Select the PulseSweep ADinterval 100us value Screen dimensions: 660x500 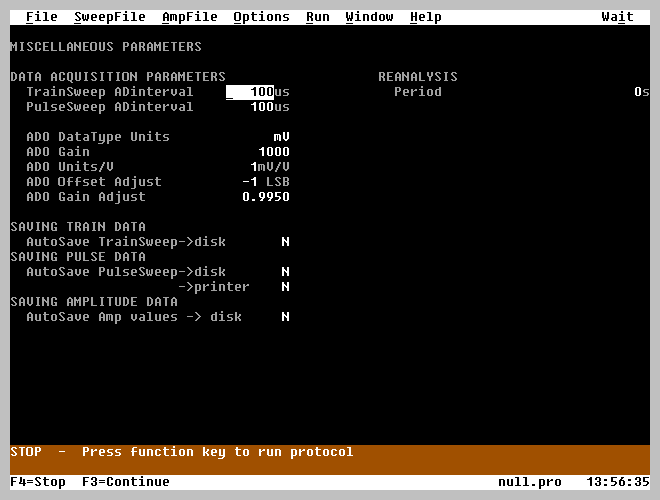(x=269, y=107)
